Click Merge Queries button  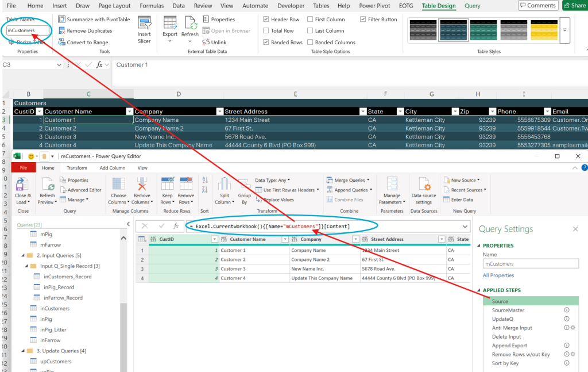point(348,180)
